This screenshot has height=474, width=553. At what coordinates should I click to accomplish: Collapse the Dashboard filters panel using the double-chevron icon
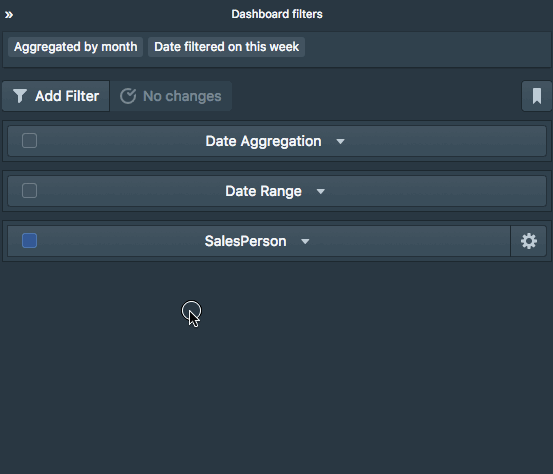(x=9, y=15)
